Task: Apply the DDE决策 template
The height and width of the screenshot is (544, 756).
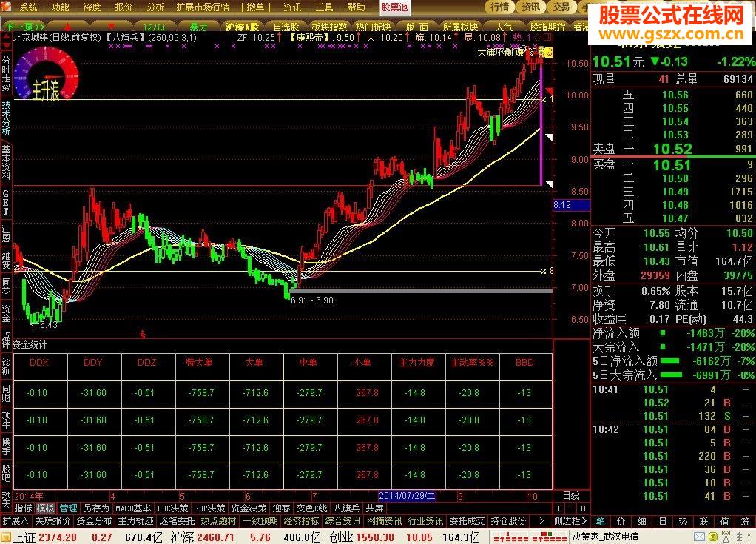Action: click(172, 508)
